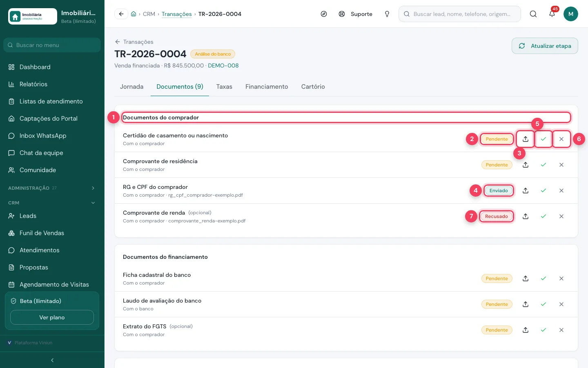Open user avatar M menu
This screenshot has height=368, width=588.
point(571,14)
